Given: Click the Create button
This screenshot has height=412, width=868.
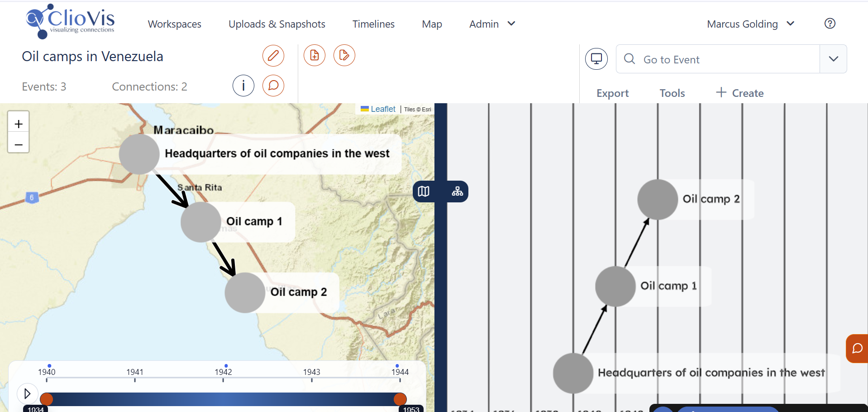Looking at the screenshot, I should [x=740, y=93].
